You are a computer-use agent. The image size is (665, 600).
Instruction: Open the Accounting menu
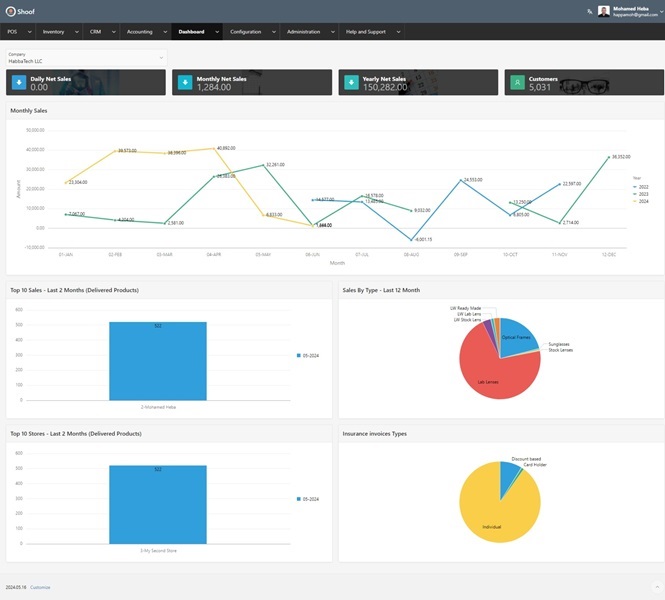(x=146, y=32)
